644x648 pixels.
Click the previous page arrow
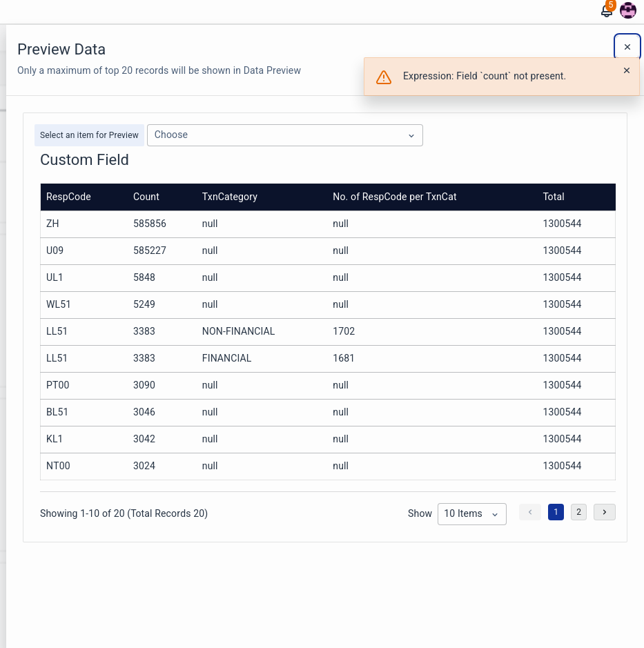(530, 512)
